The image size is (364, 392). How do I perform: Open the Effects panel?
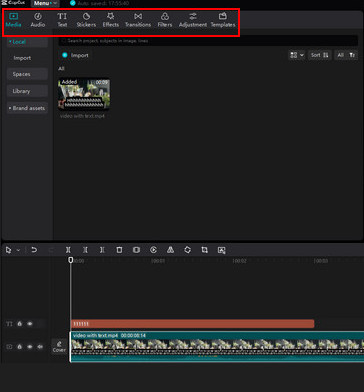[110, 20]
